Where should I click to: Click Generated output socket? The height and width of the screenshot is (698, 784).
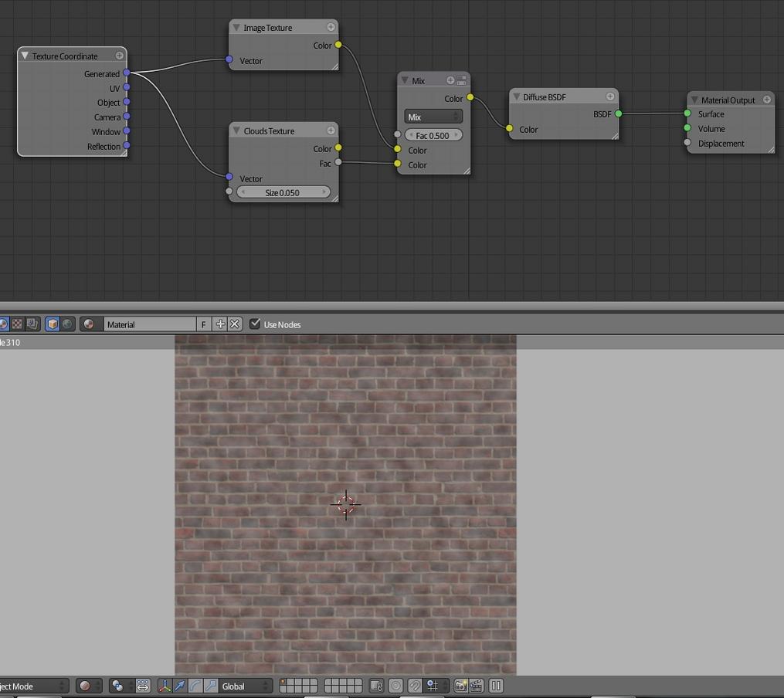[127, 73]
